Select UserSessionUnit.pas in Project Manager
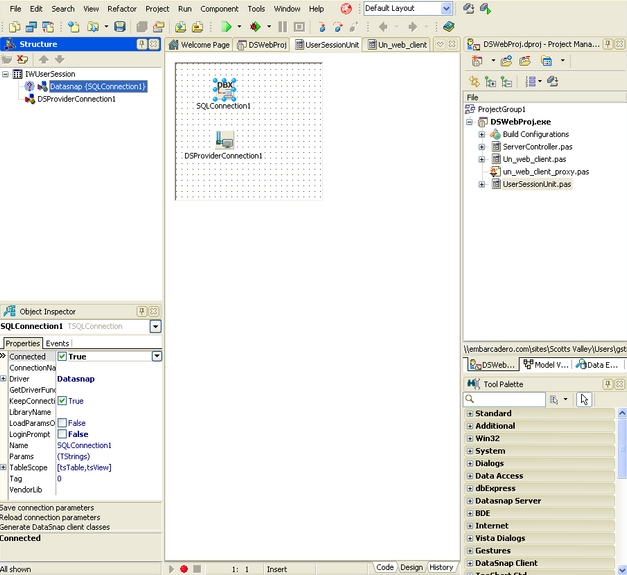The width and height of the screenshot is (627, 575). (x=537, y=184)
